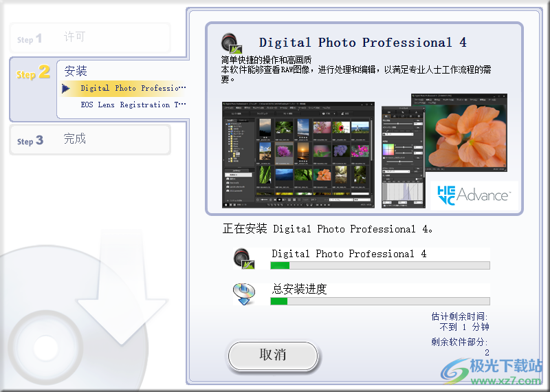550x392 pixels.
Task: Click the blue arrow marker beside Digital Photo Professional
Action: point(65,89)
